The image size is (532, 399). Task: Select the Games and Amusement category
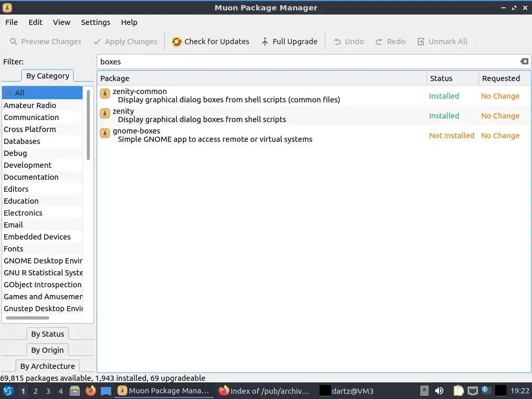pyautogui.click(x=42, y=297)
